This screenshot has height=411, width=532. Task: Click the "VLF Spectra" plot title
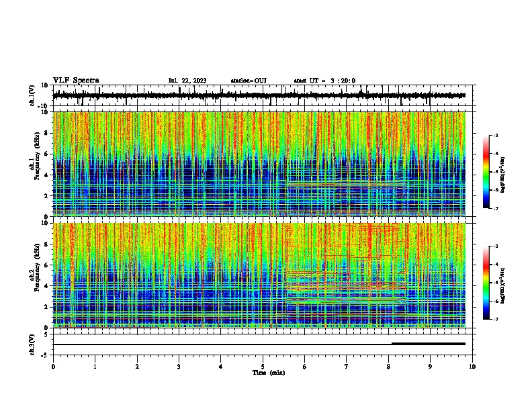pyautogui.click(x=76, y=81)
